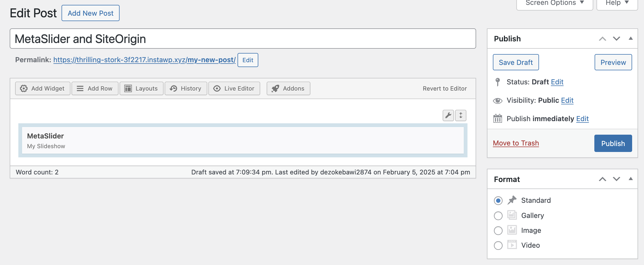Image resolution: width=644 pixels, height=265 pixels.
Task: Open the Help dropdown tab
Action: coord(617,3)
